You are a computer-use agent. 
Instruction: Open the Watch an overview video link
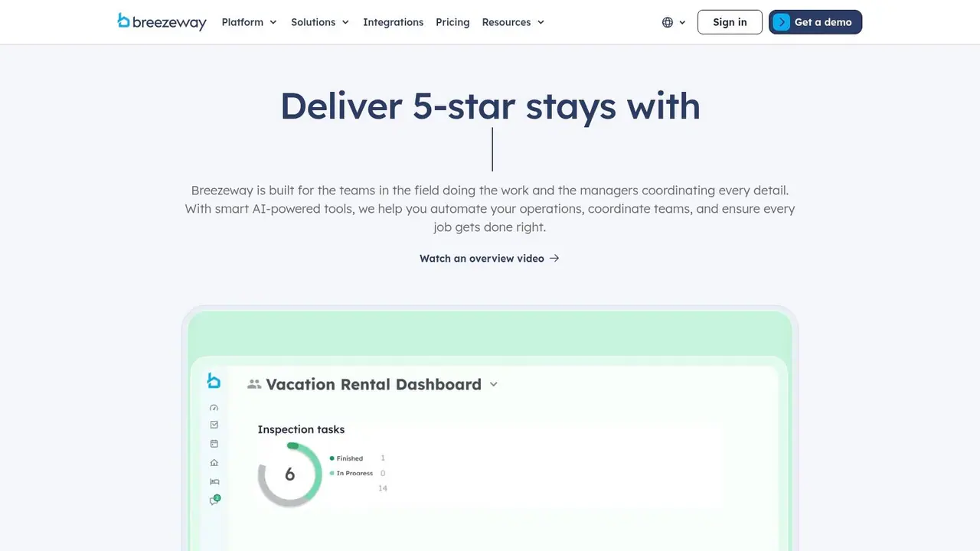pos(489,259)
